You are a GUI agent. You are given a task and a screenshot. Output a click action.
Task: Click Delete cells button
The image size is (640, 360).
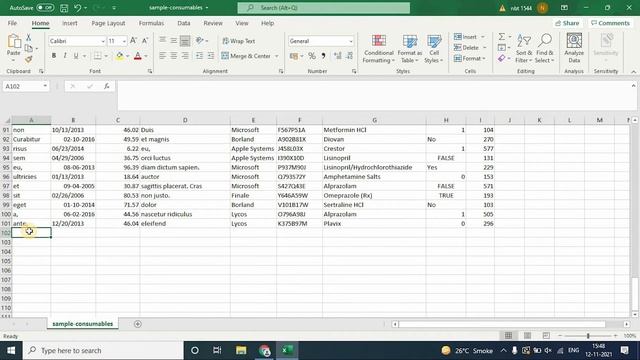point(467,47)
